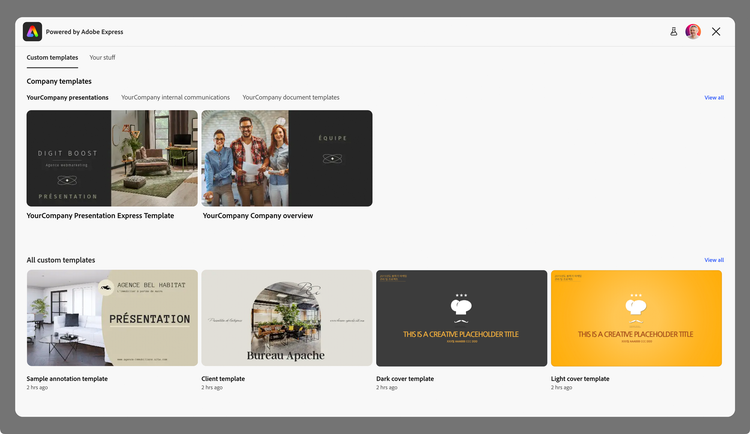Click '2 hrs ago' under Client template
This screenshot has width=750, height=434.
pos(212,388)
